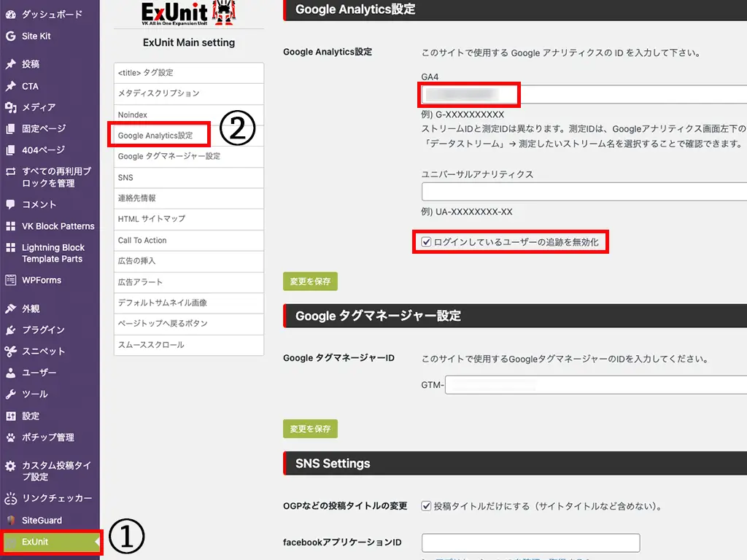The height and width of the screenshot is (560, 747).
Task: Click the 404ページ pages icon
Action: click(x=10, y=150)
